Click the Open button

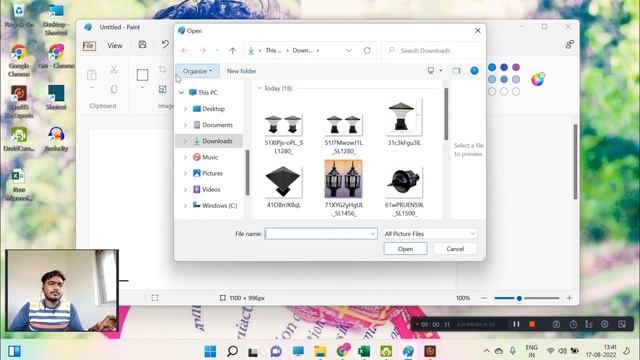point(405,249)
